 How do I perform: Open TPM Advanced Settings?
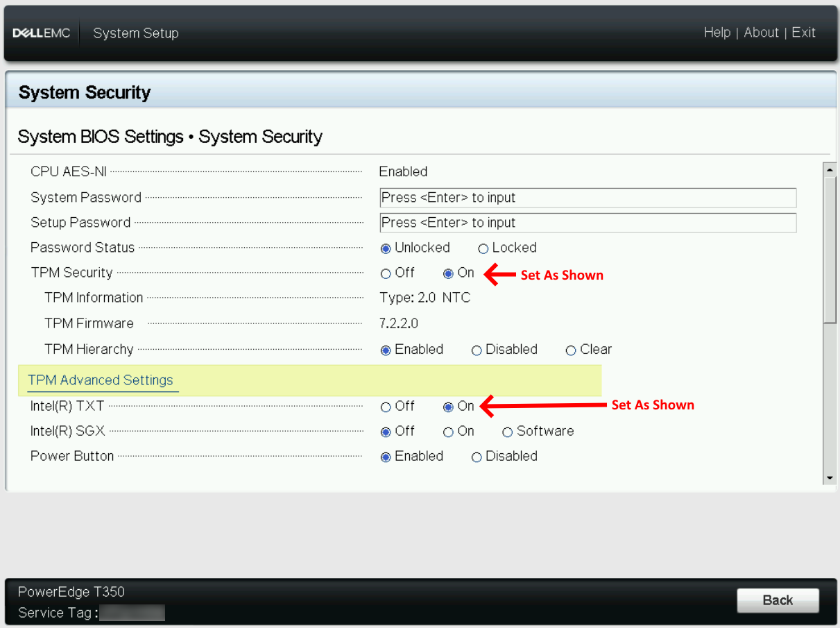(x=101, y=380)
